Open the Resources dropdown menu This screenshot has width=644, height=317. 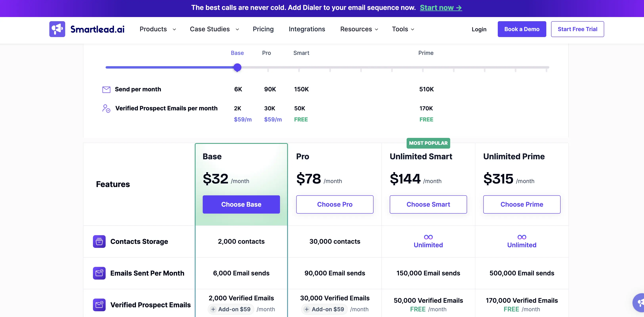(x=359, y=29)
